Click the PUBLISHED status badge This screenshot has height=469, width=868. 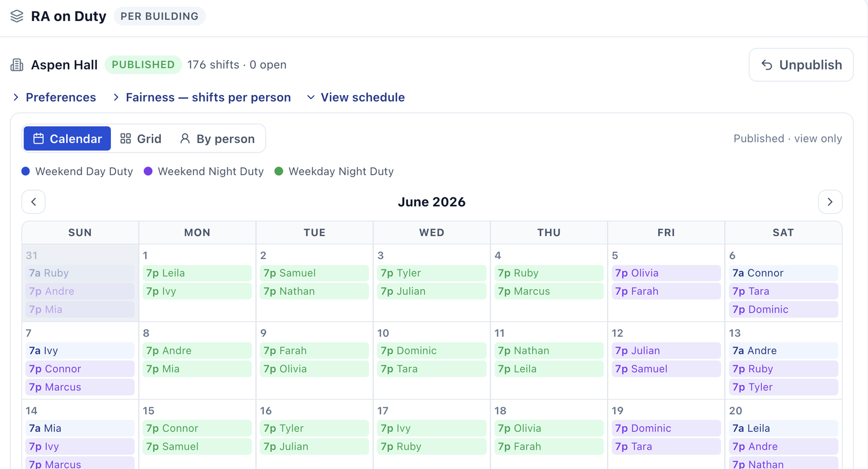[143, 65]
